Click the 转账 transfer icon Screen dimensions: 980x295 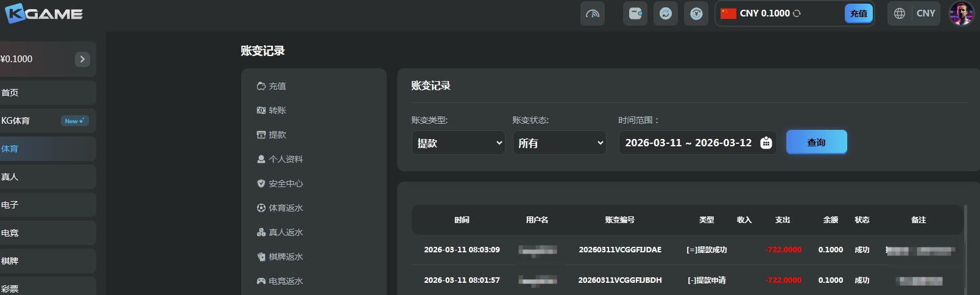(x=261, y=110)
